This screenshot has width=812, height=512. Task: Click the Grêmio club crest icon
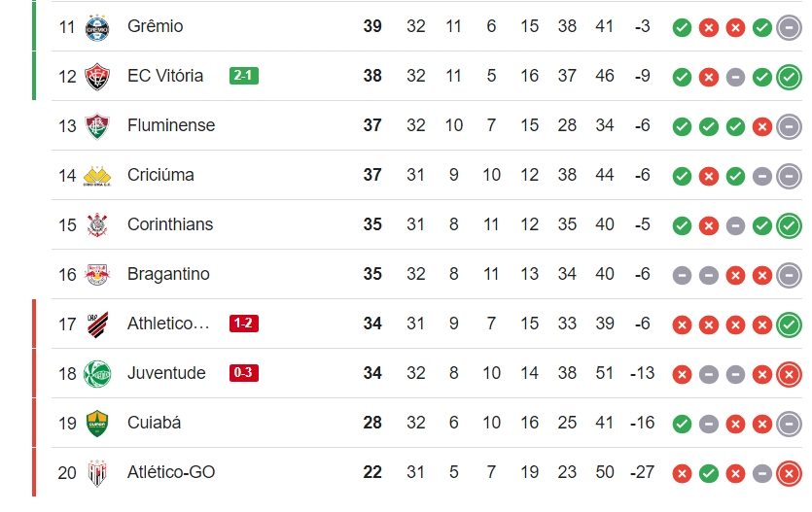[97, 27]
